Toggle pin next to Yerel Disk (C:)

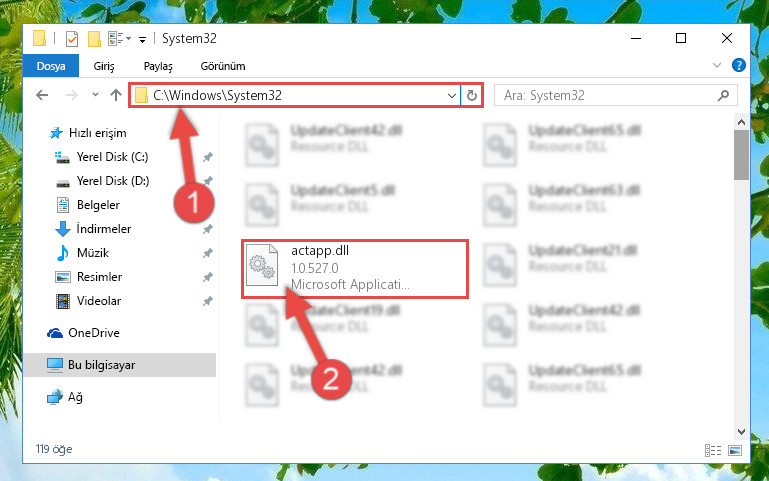208,157
